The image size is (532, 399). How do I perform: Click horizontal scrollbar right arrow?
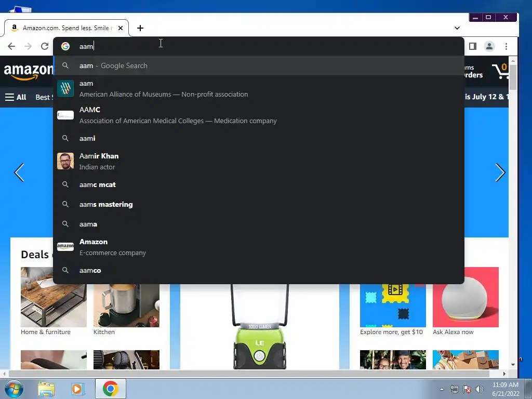[504, 374]
